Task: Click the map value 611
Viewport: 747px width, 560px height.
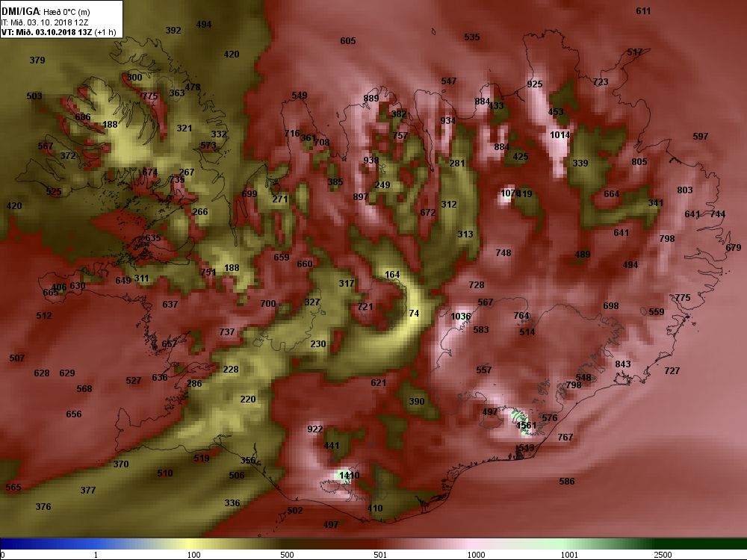Action: [x=643, y=11]
